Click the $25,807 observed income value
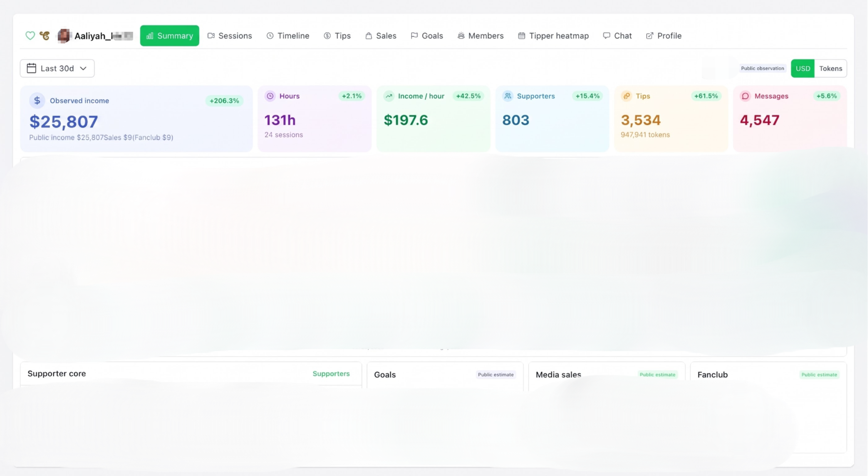This screenshot has height=476, width=868. click(64, 121)
